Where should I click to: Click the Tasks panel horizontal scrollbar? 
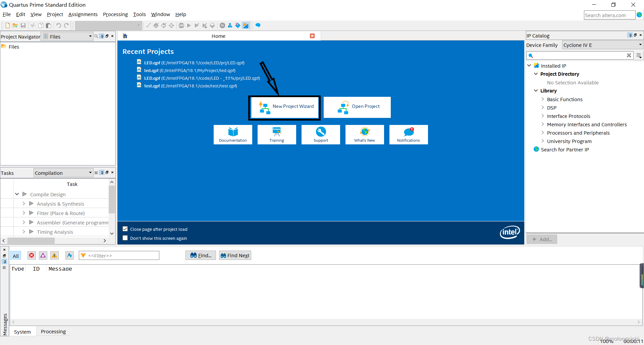31,240
